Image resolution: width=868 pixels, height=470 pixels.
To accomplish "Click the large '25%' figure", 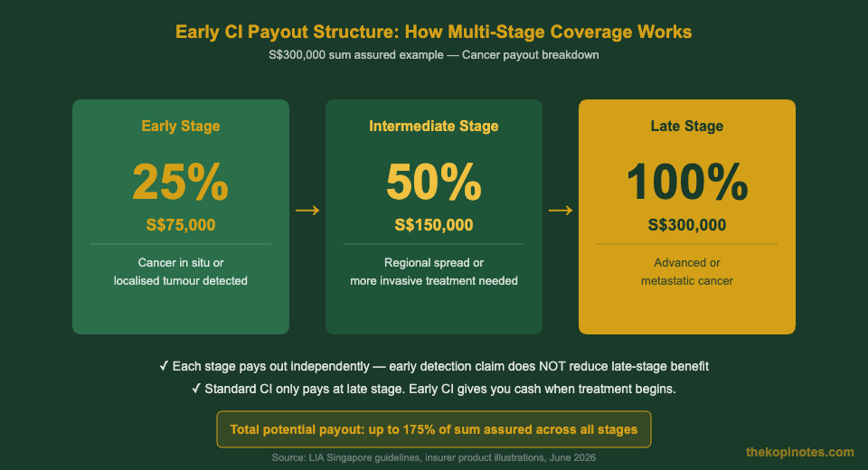I will click(181, 182).
